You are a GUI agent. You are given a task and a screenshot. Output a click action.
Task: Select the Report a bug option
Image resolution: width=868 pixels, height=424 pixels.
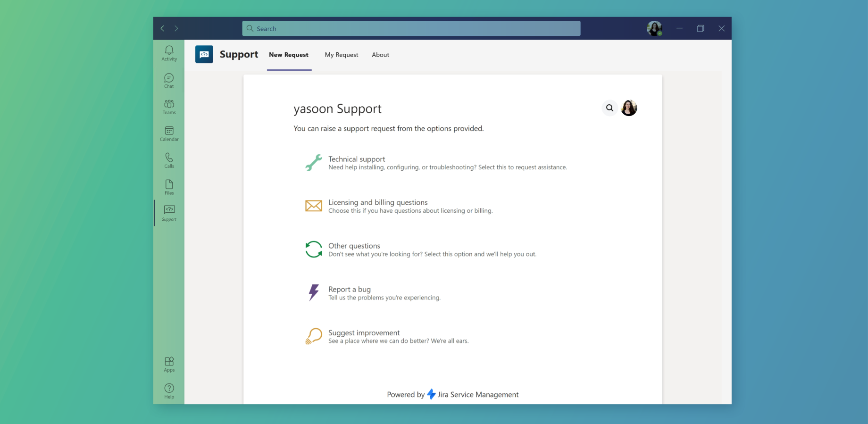tap(350, 290)
